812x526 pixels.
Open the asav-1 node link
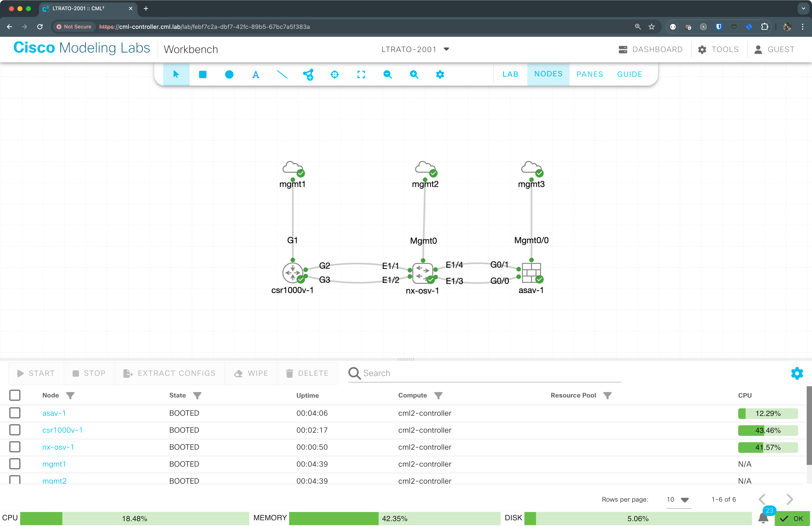(x=54, y=413)
